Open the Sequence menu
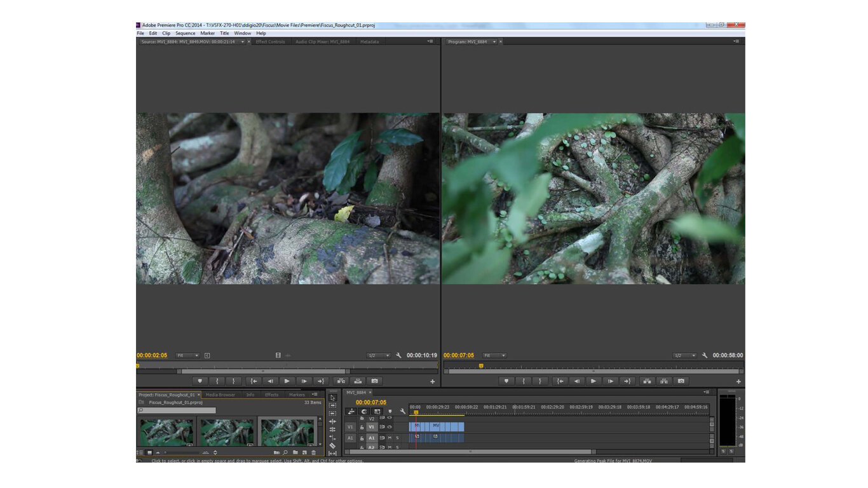 pos(186,33)
